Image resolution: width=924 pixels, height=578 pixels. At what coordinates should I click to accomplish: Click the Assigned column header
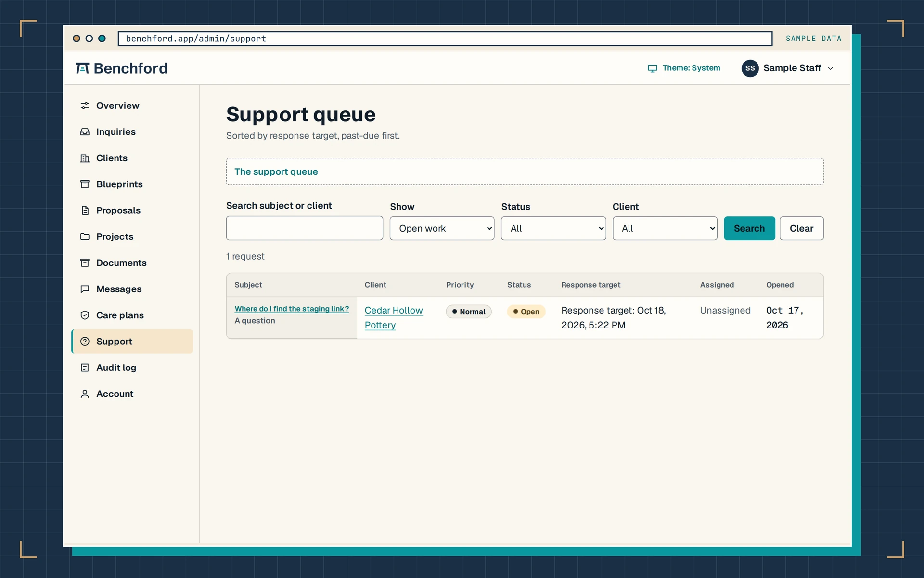pos(717,285)
